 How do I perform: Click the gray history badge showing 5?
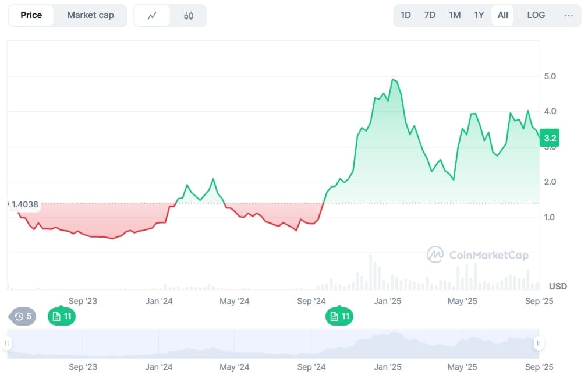[21, 316]
